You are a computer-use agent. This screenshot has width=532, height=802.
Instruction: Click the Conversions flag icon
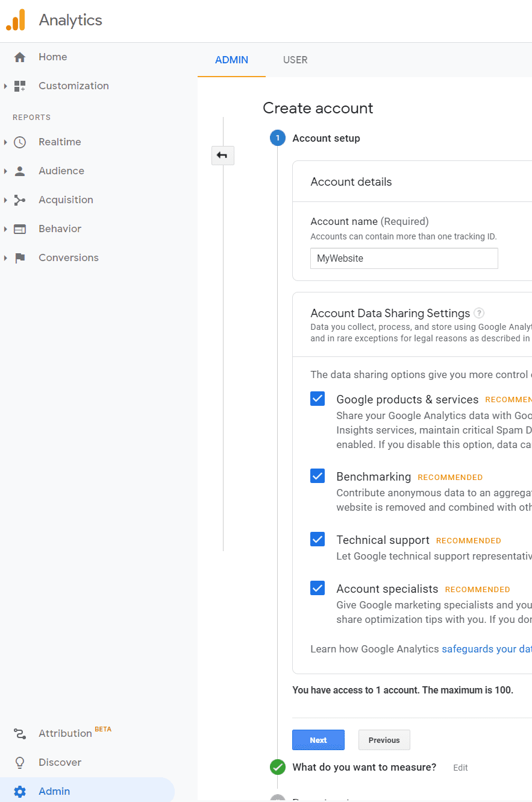(20, 258)
